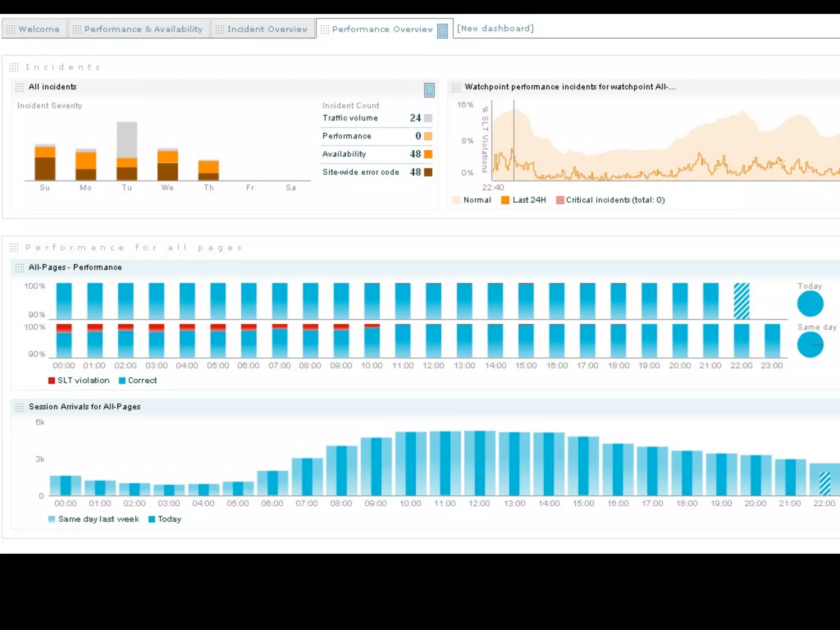Click the Tuesday incident severity bar

[x=127, y=151]
